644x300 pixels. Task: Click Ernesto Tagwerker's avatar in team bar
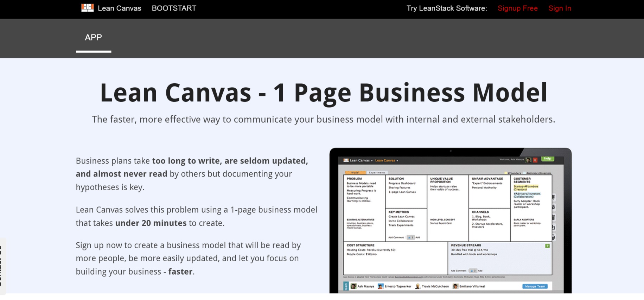click(380, 286)
